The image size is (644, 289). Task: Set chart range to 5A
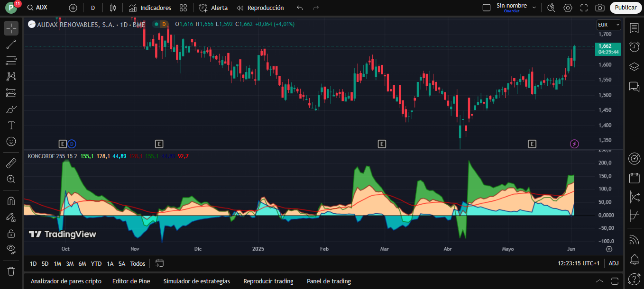(x=122, y=263)
